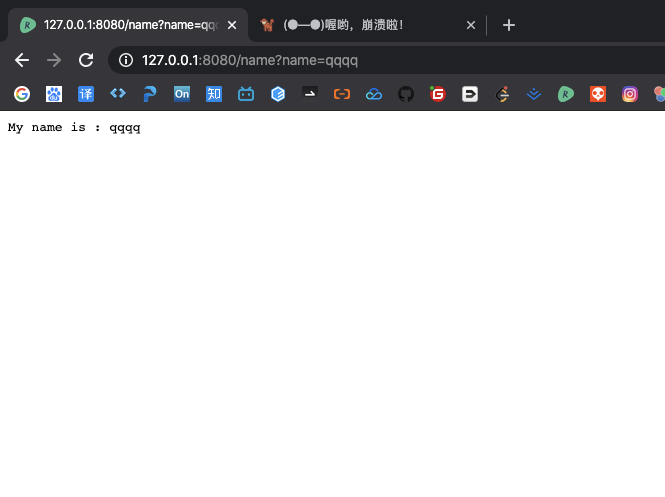The height and width of the screenshot is (497, 665).
Task: Open the blue cloud bookmark
Action: [x=374, y=94]
